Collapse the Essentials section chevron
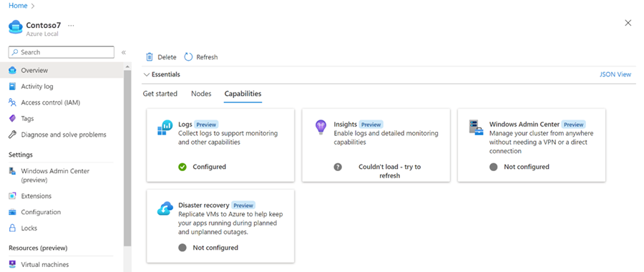This screenshot has height=272, width=644. pos(147,74)
